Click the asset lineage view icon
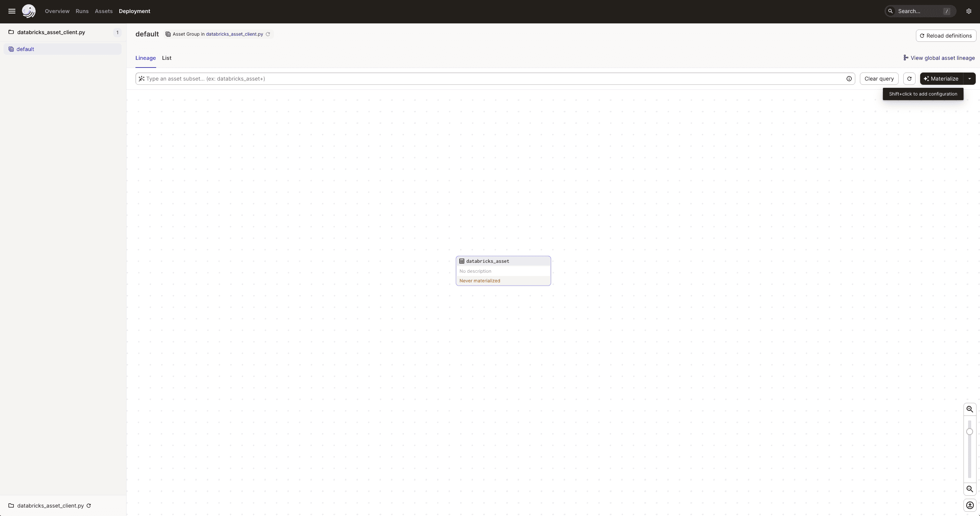 tap(906, 58)
